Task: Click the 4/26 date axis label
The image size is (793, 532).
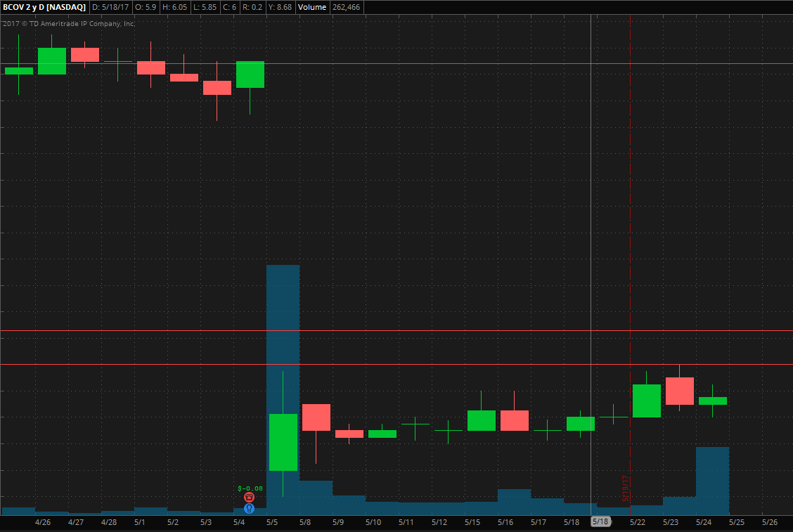Action: [x=43, y=522]
